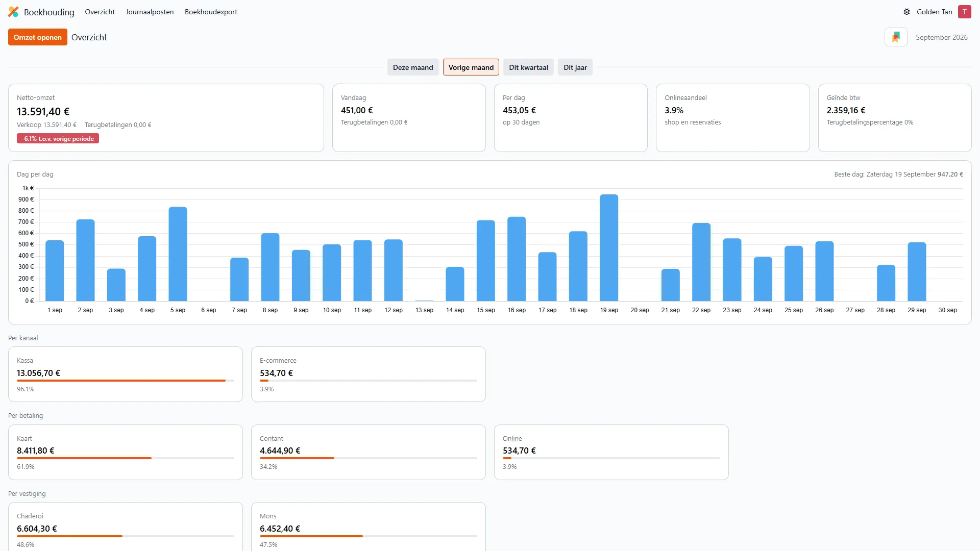Viewport: 980px width, 551px height.
Task: Select the Vorige maand period tab
Action: [x=471, y=67]
